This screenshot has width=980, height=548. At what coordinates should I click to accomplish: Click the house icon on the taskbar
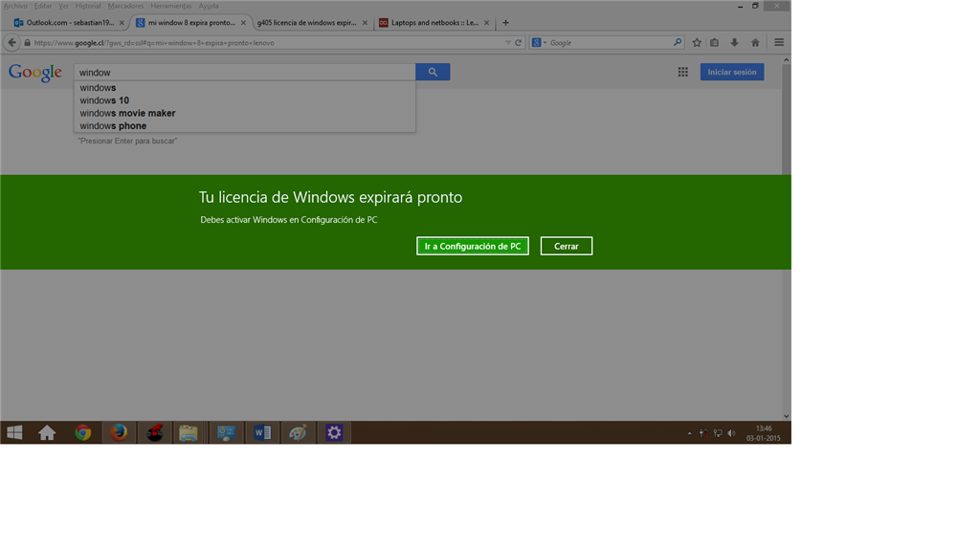coord(47,432)
